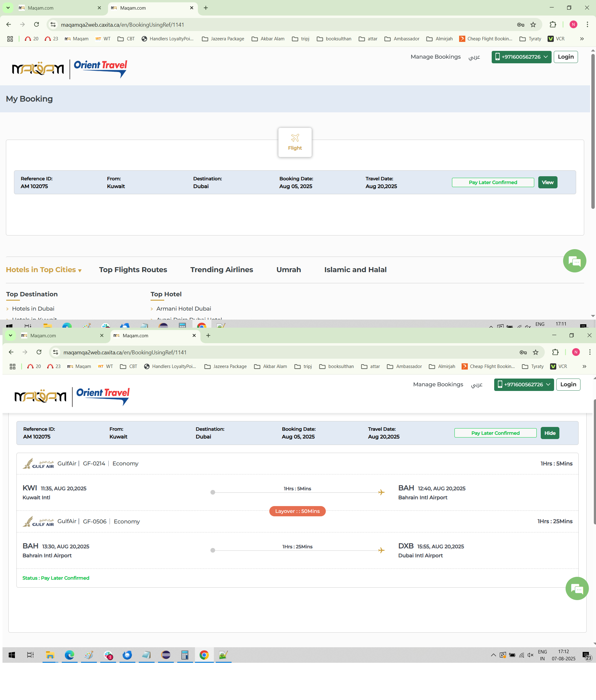Click the Flight category icon tile

point(295,142)
